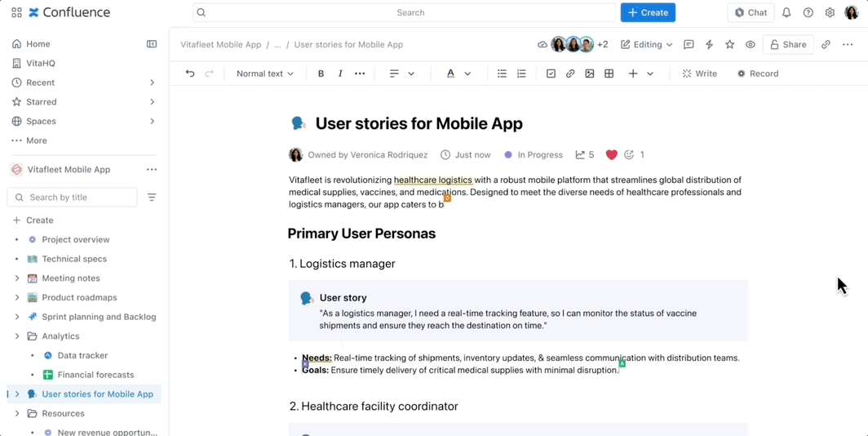Open the app switcher grid icon
The height and width of the screenshot is (436, 868).
pyautogui.click(x=16, y=12)
